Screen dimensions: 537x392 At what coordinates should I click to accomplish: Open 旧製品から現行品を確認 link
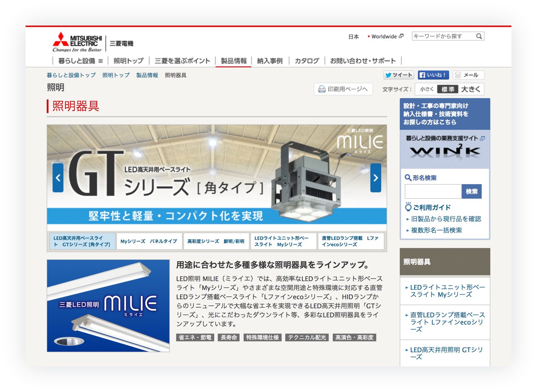(446, 219)
